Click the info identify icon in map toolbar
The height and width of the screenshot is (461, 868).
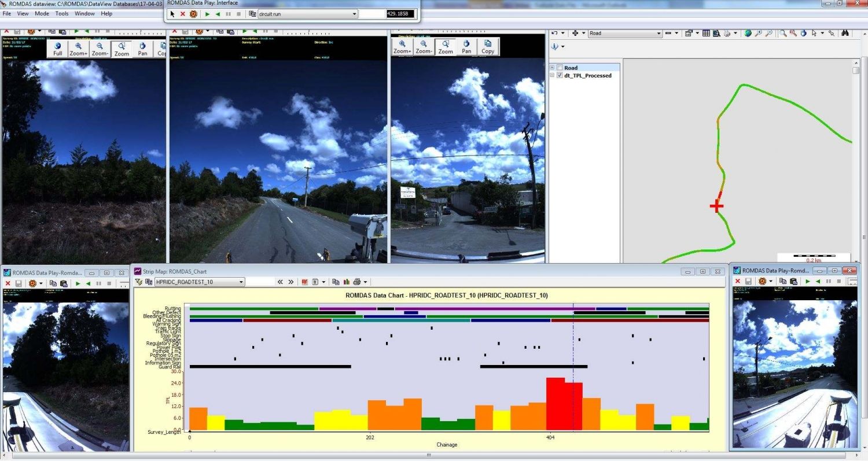coord(554,47)
